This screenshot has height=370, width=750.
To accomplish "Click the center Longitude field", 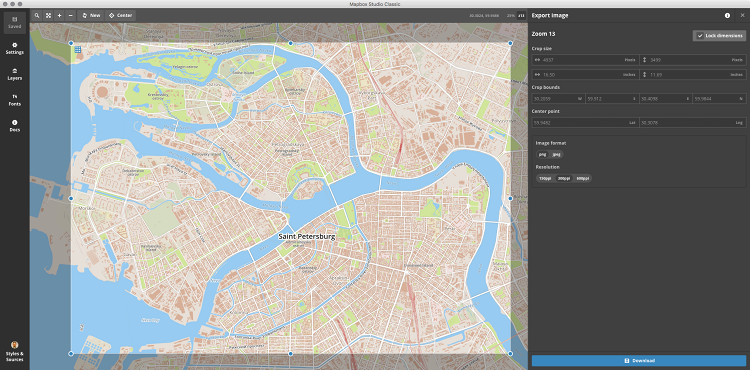I will pos(693,122).
